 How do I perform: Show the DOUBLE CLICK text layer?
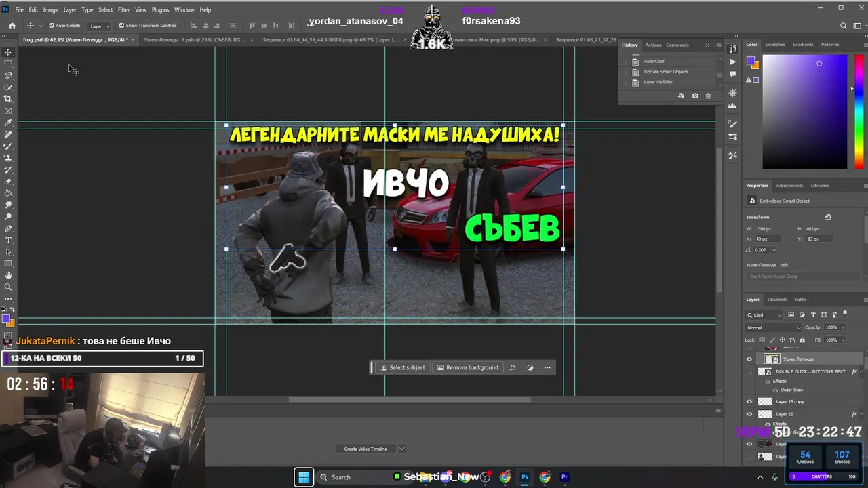(749, 372)
